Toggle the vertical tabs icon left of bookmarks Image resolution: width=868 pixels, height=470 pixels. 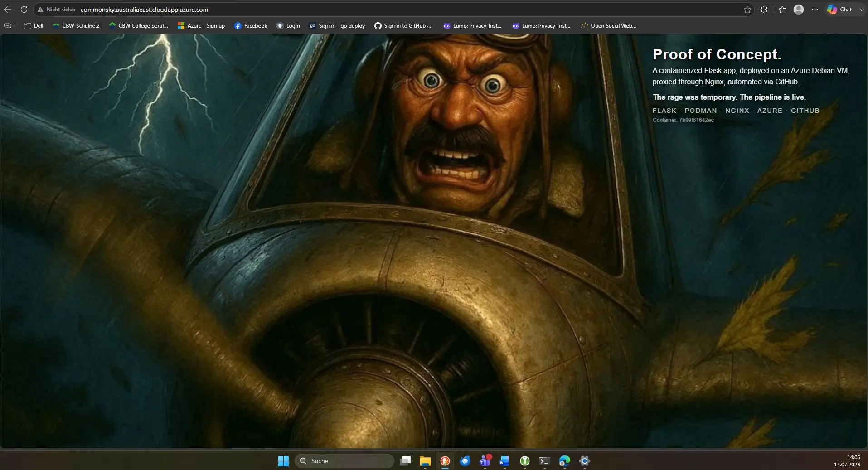click(x=8, y=26)
